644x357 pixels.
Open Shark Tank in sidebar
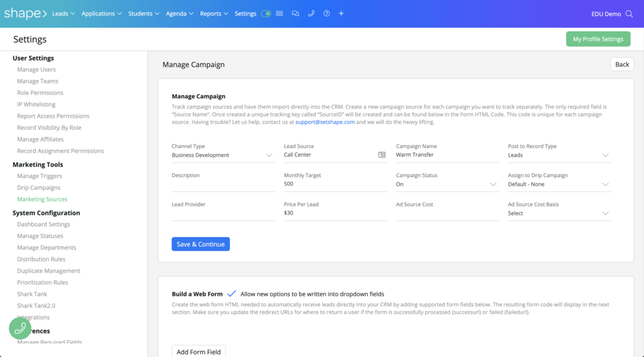point(32,294)
